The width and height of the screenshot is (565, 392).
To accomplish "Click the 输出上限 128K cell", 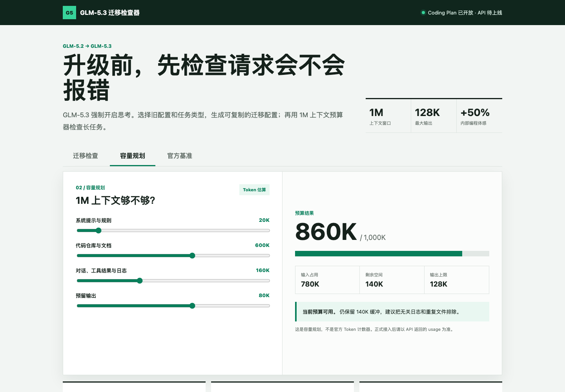I will coord(457,280).
